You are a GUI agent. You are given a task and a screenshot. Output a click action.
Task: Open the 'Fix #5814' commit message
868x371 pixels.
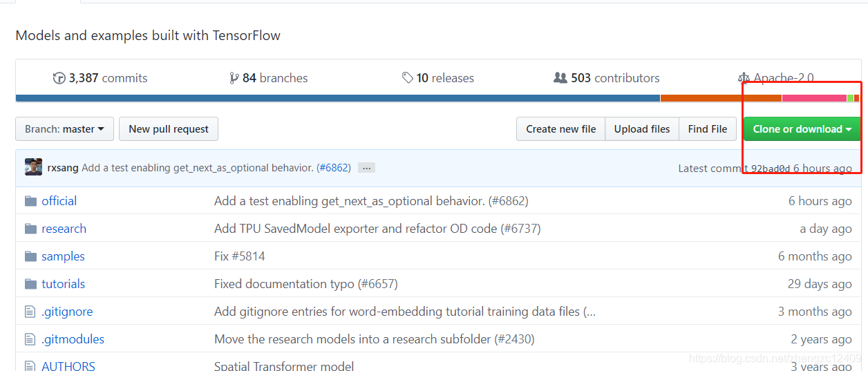point(240,256)
